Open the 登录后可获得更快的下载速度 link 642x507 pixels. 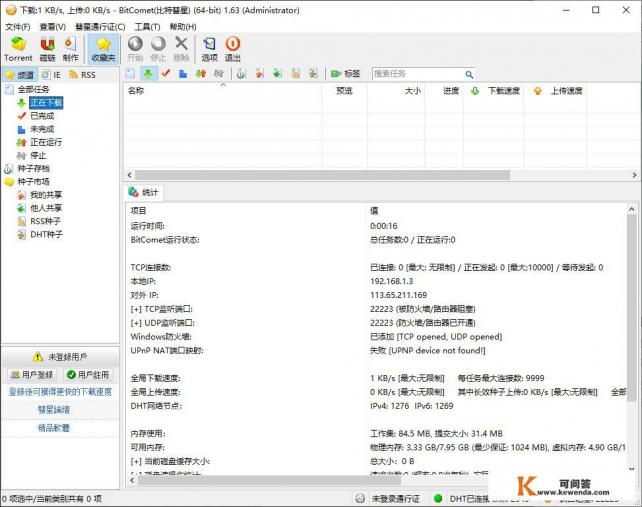[x=60, y=392]
